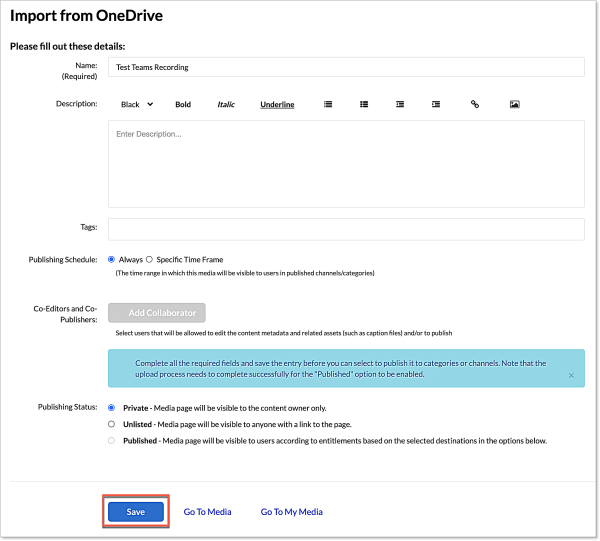Apply Bold formatting to description
600x541 pixels.
point(183,104)
